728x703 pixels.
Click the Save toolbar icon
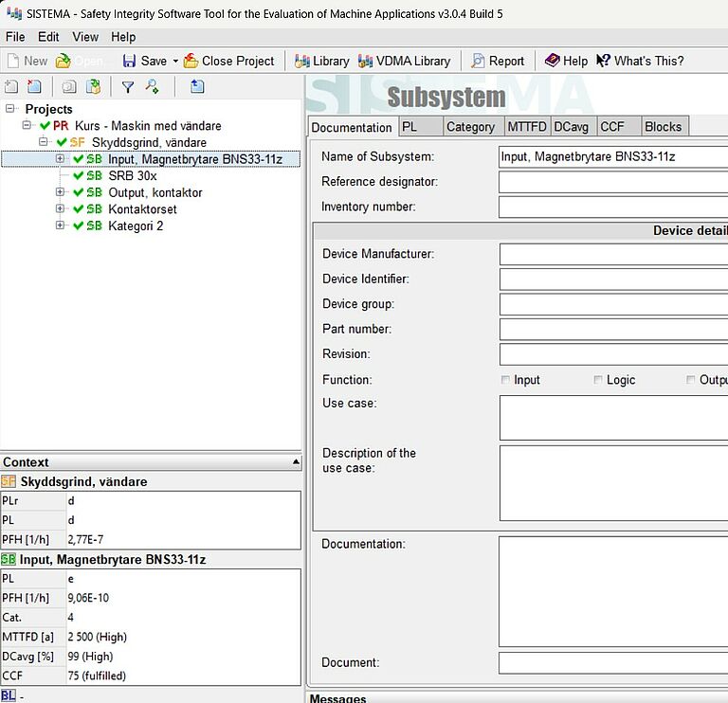130,61
